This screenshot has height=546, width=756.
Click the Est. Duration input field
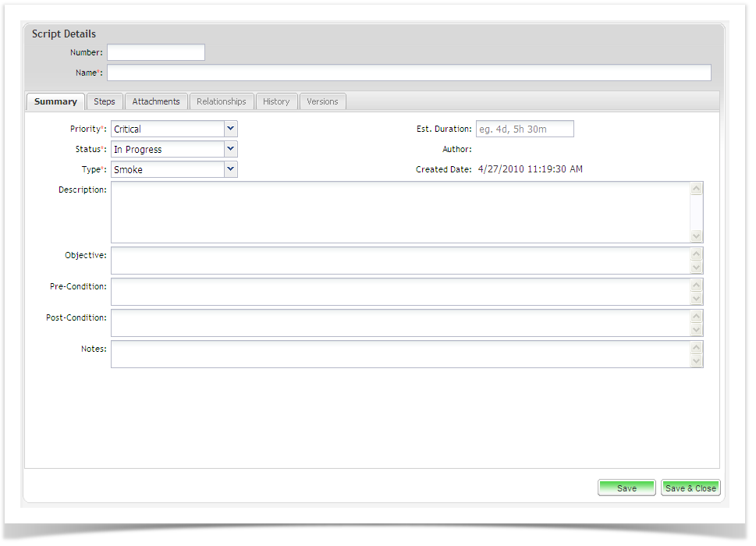tap(525, 129)
